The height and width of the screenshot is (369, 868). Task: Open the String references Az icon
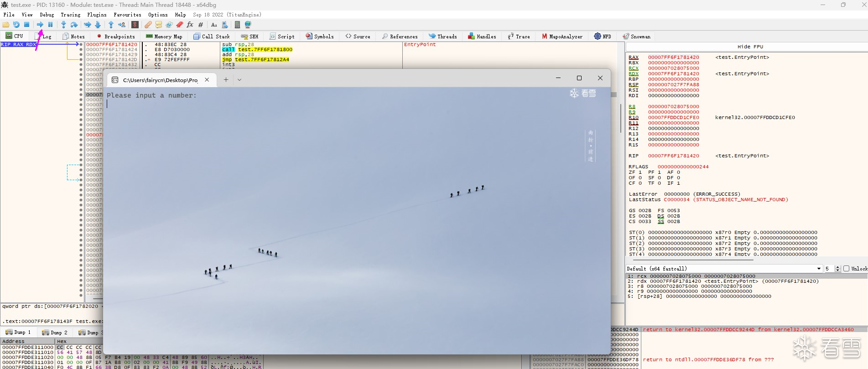214,25
